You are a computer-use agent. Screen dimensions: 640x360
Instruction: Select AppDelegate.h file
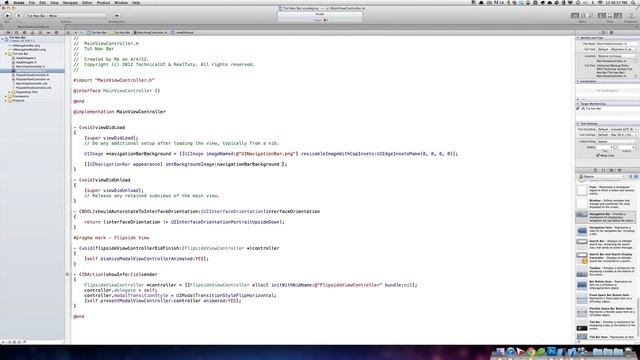[26, 58]
